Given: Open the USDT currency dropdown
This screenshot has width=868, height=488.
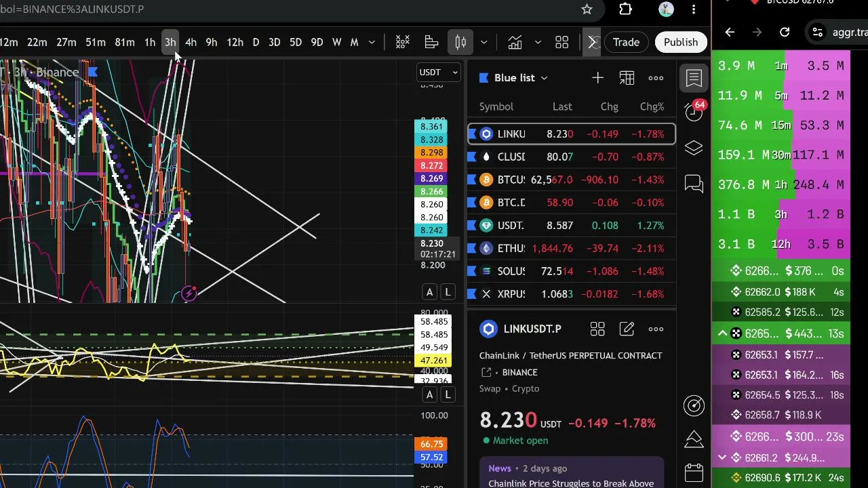Looking at the screenshot, I should pyautogui.click(x=439, y=72).
